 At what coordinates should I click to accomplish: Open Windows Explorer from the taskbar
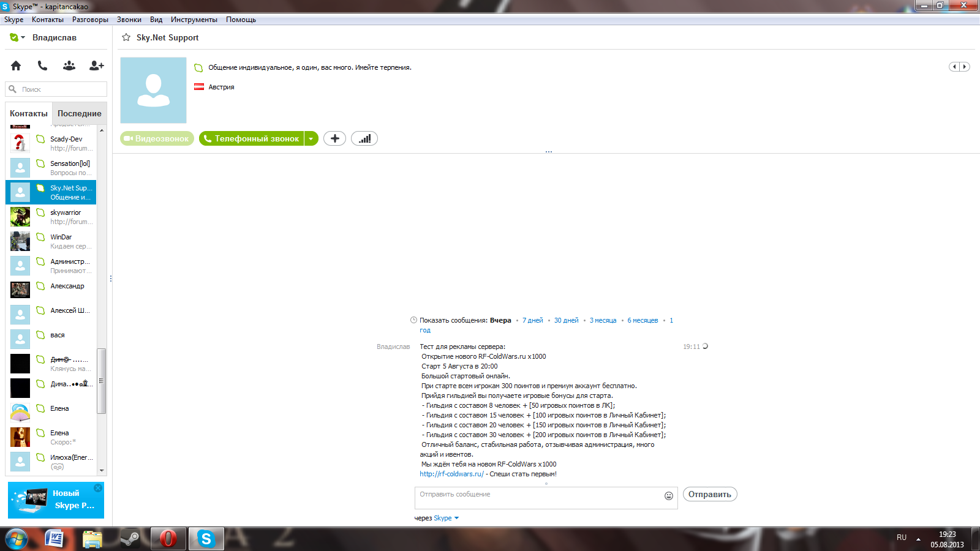pyautogui.click(x=92, y=539)
